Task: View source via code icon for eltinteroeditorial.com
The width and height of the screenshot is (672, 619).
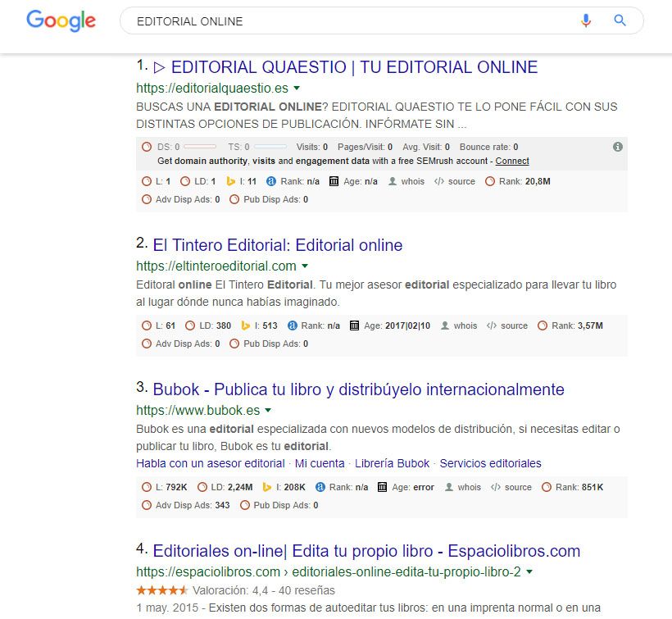Action: coord(492,325)
